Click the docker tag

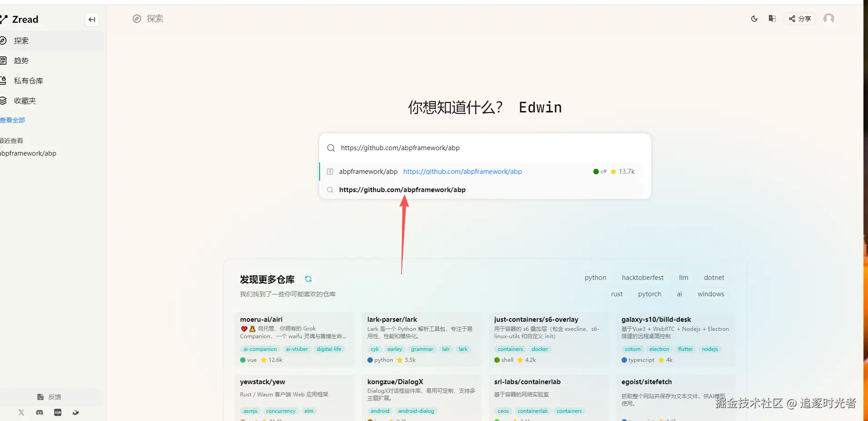540,349
